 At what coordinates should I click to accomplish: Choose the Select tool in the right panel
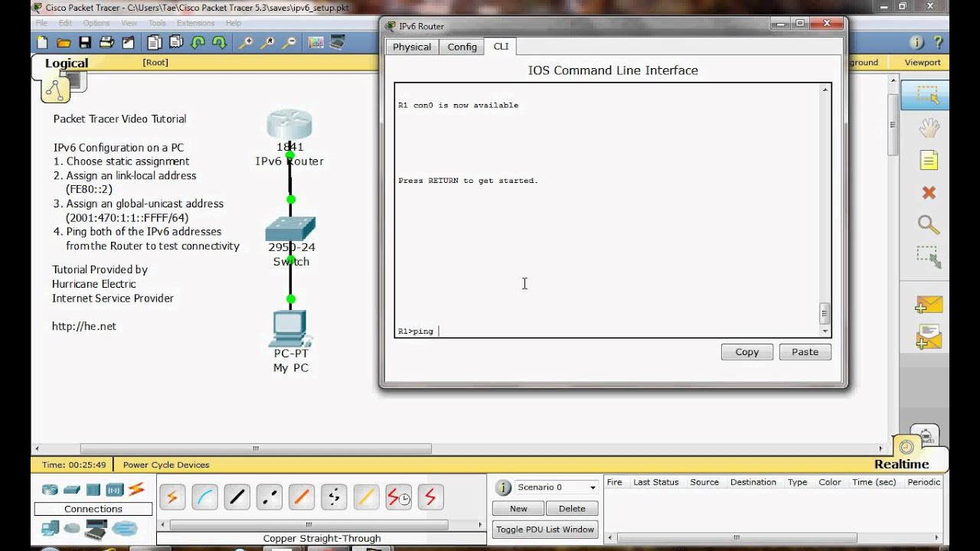pos(927,95)
